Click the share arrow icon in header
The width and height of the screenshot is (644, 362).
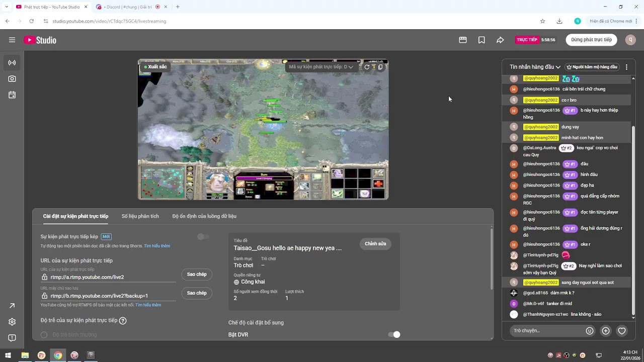pos(500,40)
